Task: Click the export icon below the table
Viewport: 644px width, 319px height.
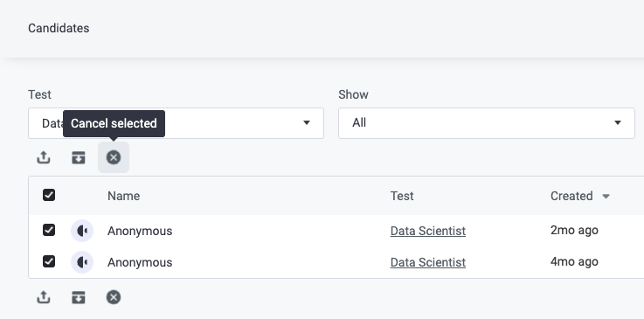Action: [44, 297]
